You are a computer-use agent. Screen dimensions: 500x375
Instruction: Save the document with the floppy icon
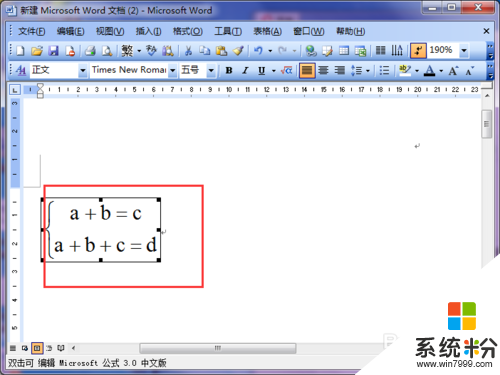click(x=53, y=51)
